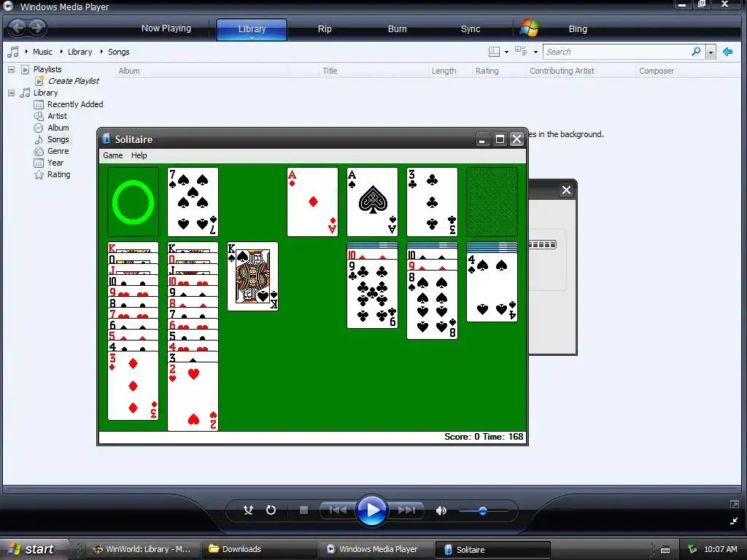Click the 3 of clubs foundation card
Image resolution: width=747 pixels, height=560 pixels.
(x=432, y=202)
